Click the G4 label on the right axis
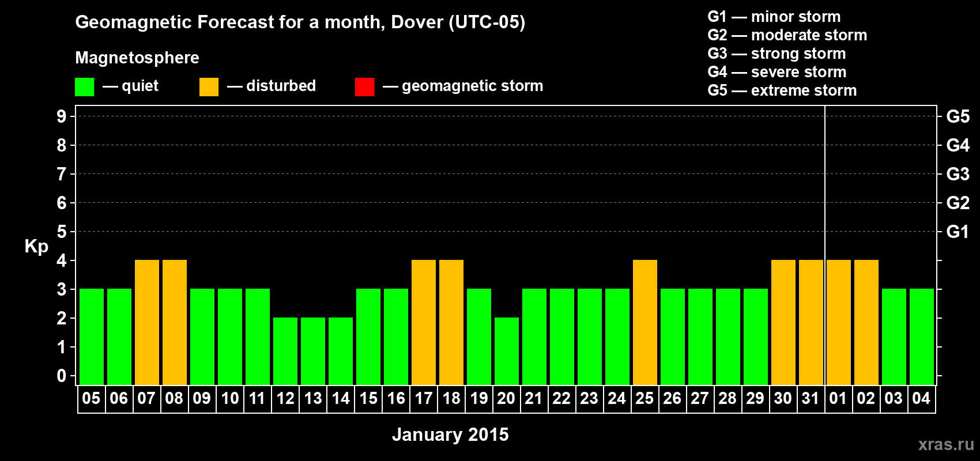This screenshot has height=461, width=980. tap(958, 145)
